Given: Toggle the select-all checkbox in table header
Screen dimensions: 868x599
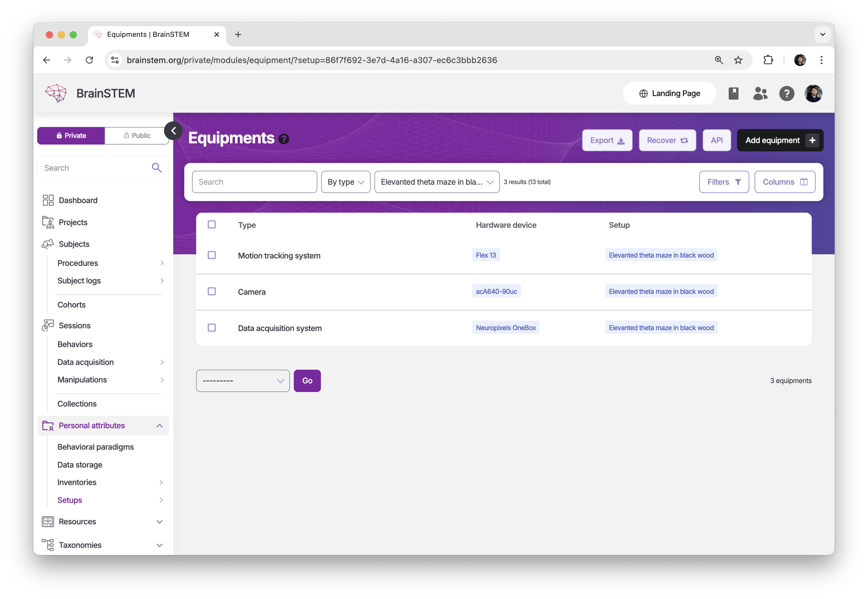Looking at the screenshot, I should pyautogui.click(x=212, y=225).
